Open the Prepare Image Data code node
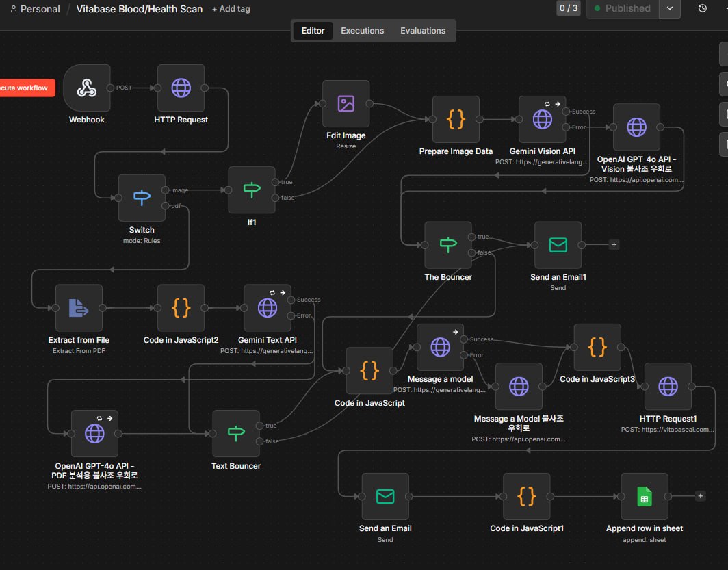 pos(456,119)
